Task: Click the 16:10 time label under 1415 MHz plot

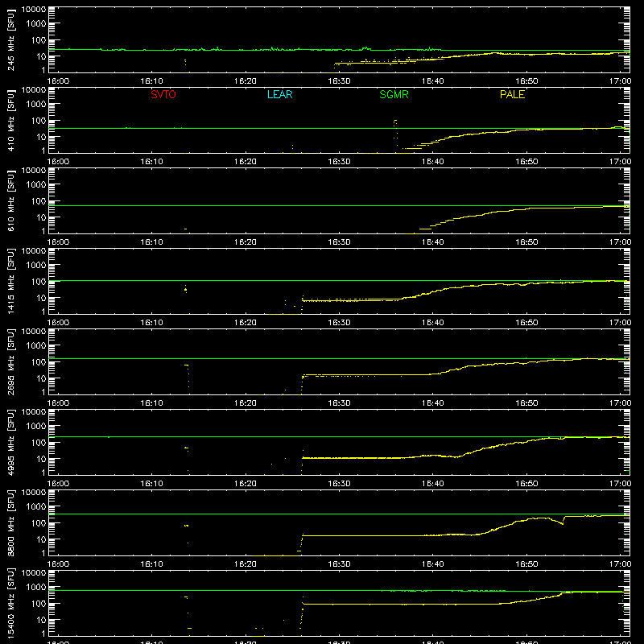Action: click(151, 323)
